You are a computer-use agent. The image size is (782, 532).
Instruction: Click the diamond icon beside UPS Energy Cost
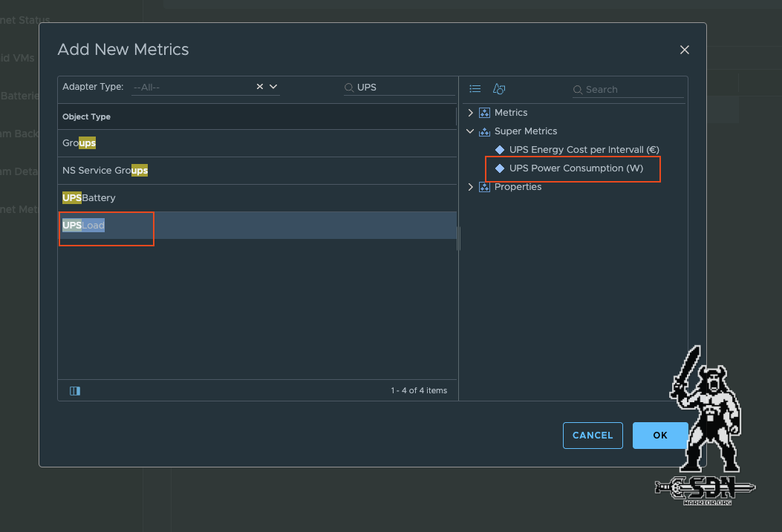pos(498,149)
